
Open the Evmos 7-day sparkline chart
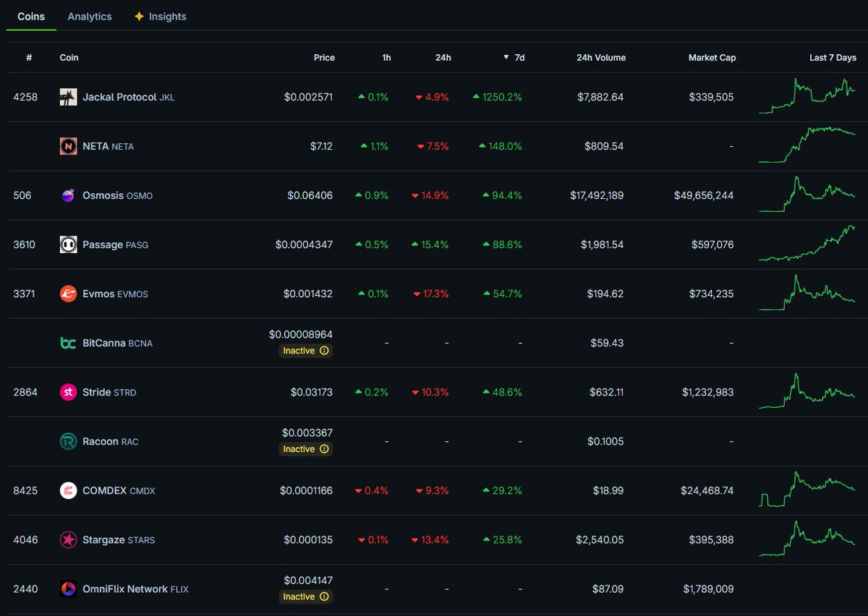point(807,292)
